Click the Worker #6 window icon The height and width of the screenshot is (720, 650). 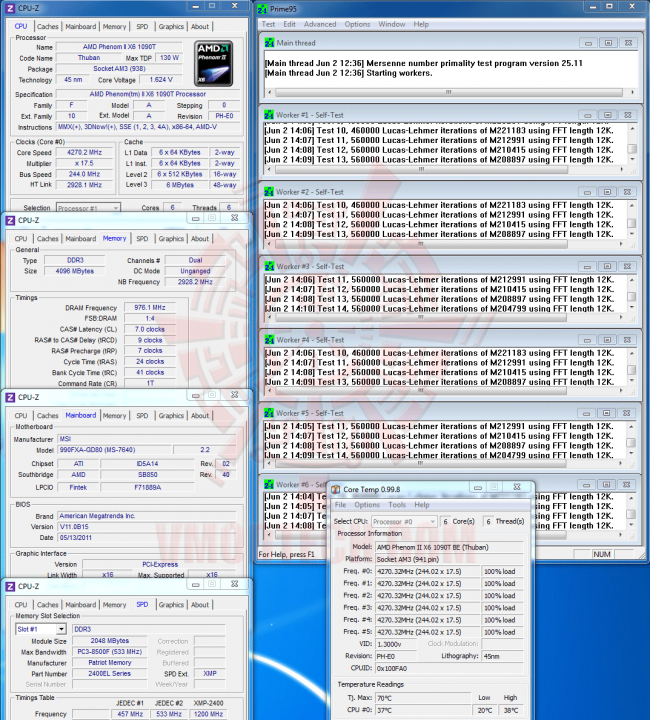pyautogui.click(x=269, y=484)
